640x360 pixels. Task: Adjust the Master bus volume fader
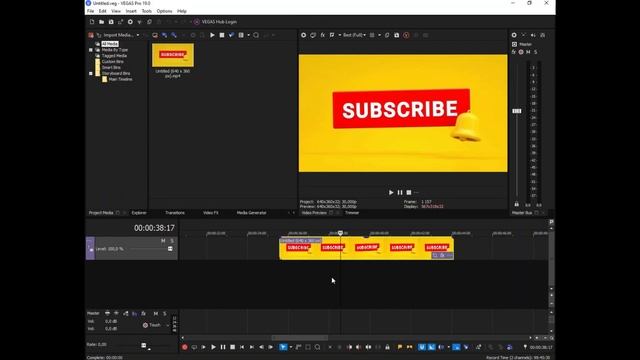tap(517, 111)
